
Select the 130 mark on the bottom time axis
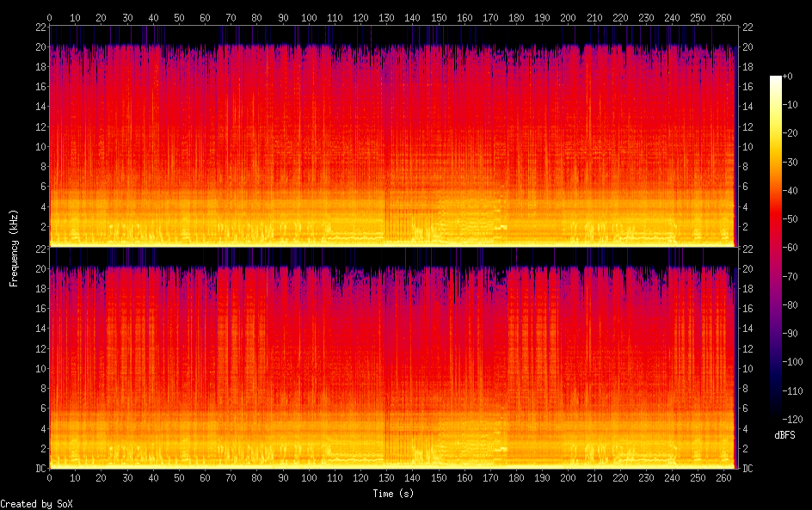[x=386, y=477]
